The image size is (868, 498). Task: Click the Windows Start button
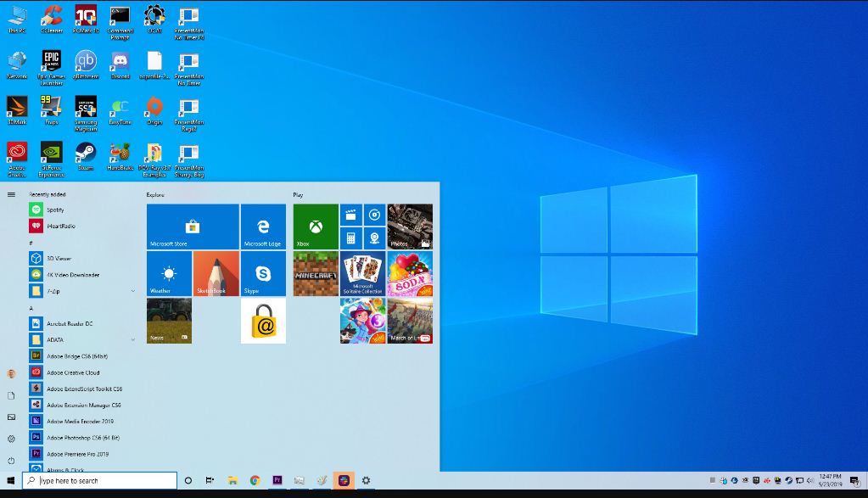[10, 480]
